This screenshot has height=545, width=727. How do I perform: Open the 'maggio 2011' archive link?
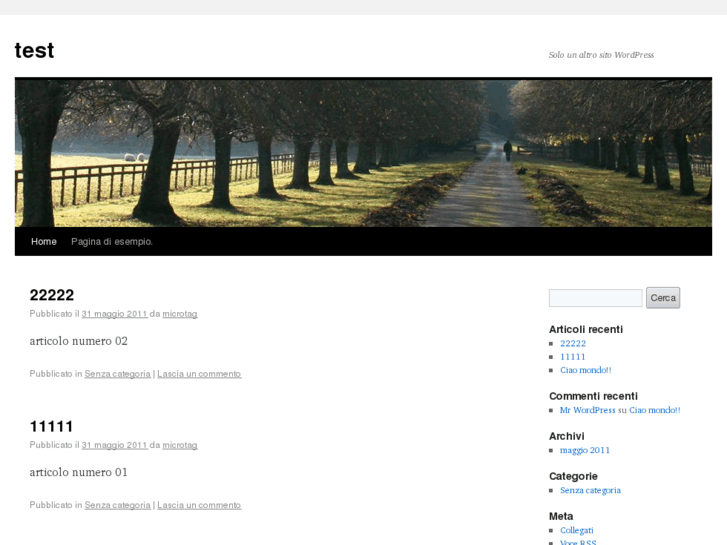point(585,450)
